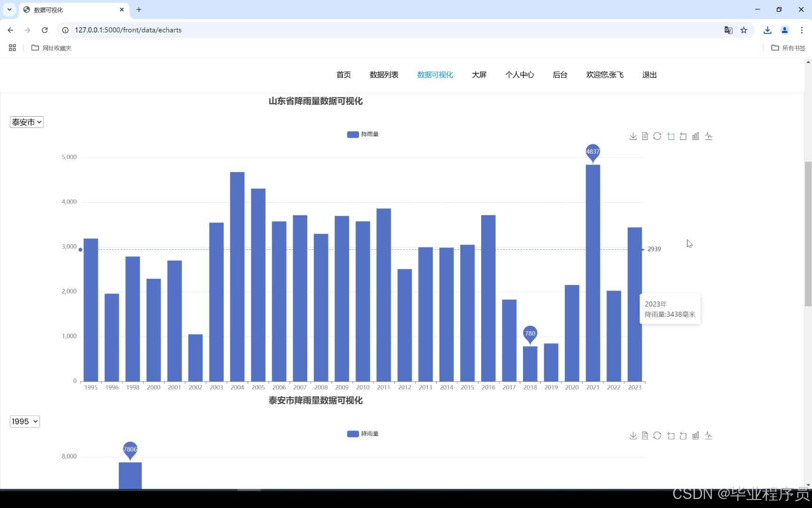
Task: Click the 5,000 y-axis label
Action: [x=69, y=157]
